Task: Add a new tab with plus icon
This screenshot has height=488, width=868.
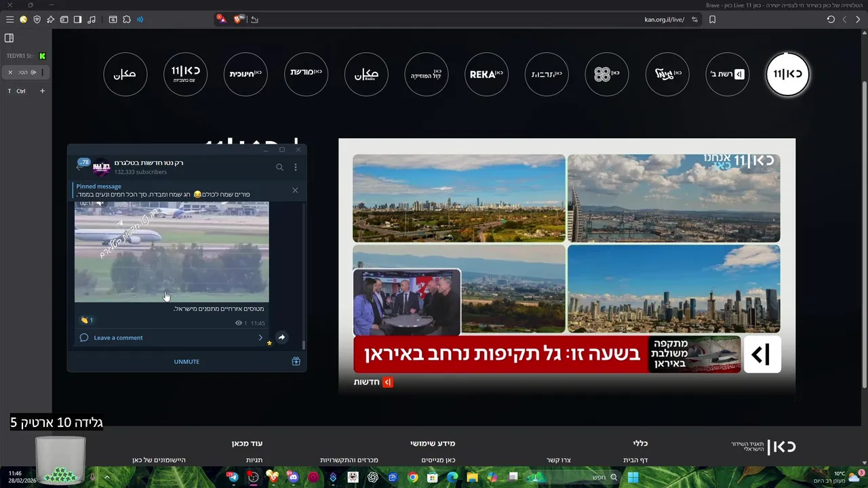Action: click(x=42, y=91)
